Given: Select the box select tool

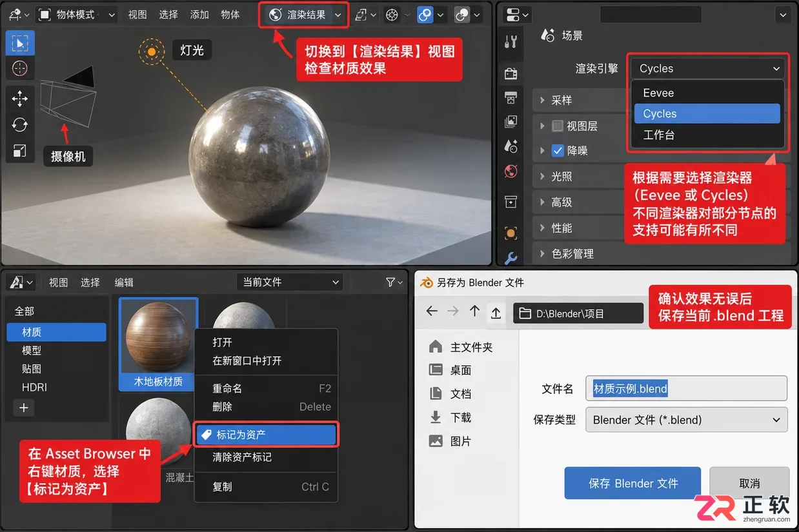Looking at the screenshot, I should (x=20, y=43).
